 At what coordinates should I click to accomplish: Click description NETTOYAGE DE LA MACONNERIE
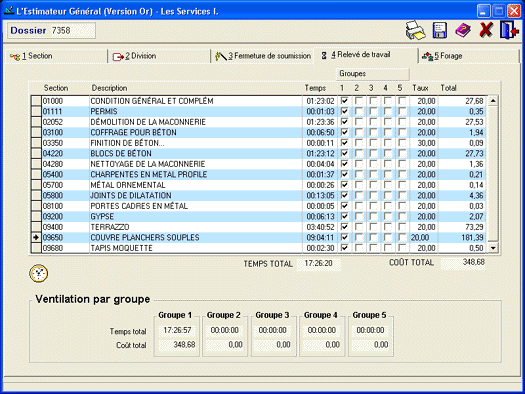click(x=148, y=164)
